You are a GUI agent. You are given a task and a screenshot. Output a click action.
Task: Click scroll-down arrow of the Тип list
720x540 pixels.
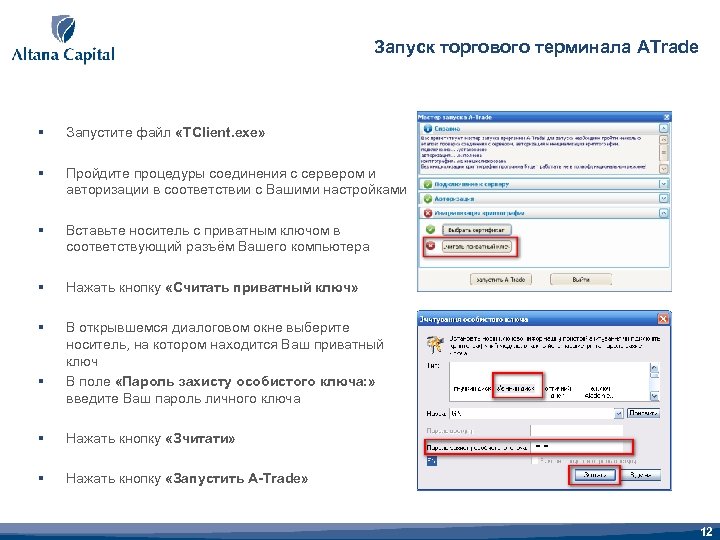(654, 396)
